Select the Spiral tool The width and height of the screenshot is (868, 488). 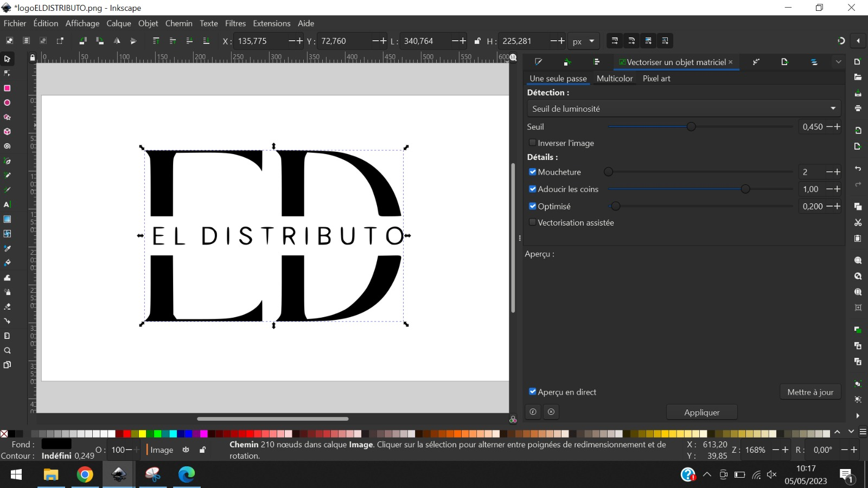(x=7, y=146)
